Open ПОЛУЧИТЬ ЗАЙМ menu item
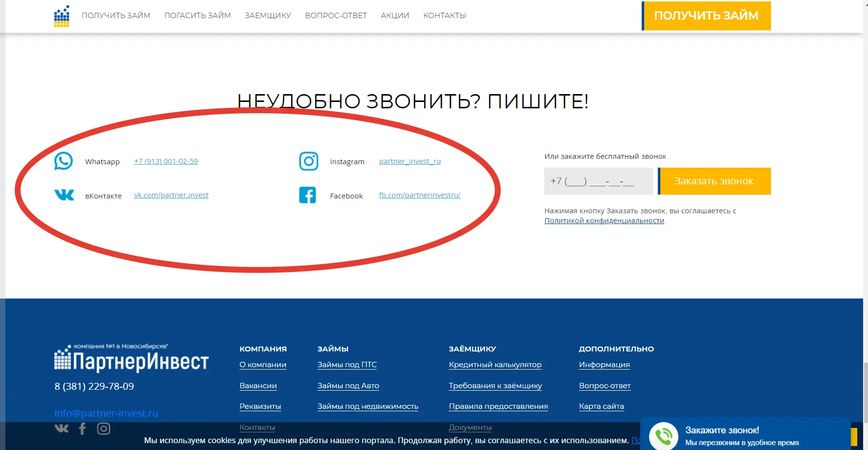 pyautogui.click(x=116, y=16)
